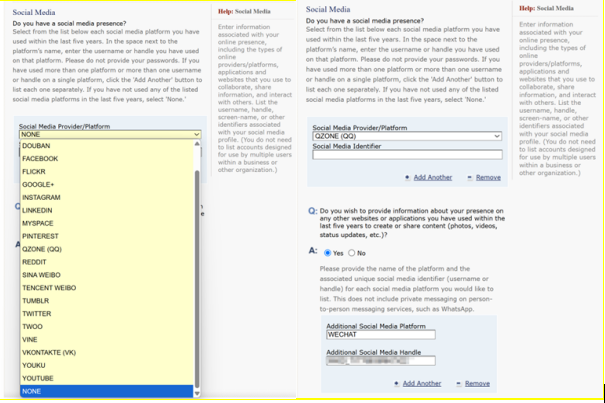Screen dimensions: 605x403
Task: Select the Yes radio button
Action: pyautogui.click(x=328, y=253)
